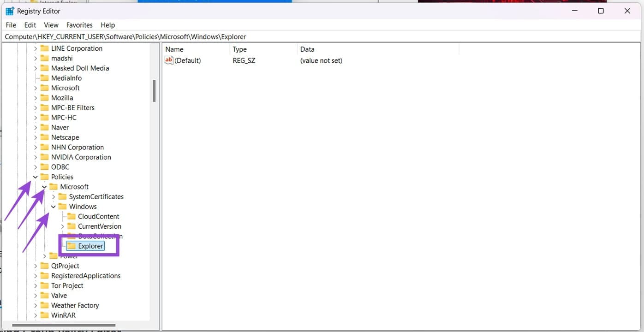Screen dimensions: 644x332
Task: Select the NHN Corporation folder icon
Action: click(44, 147)
